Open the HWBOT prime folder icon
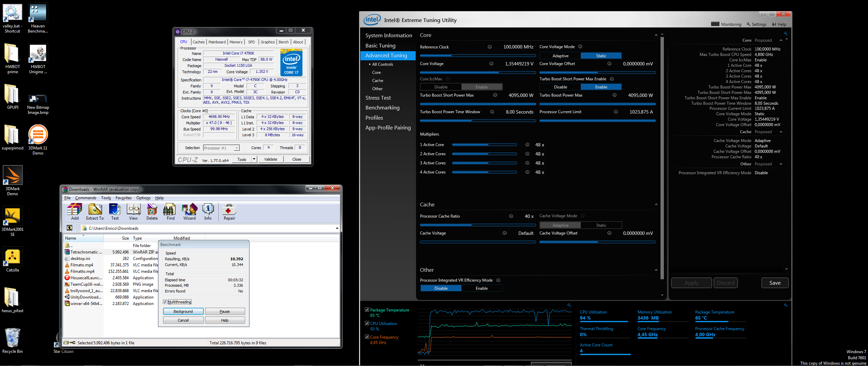The height and width of the screenshot is (366, 868). pyautogui.click(x=13, y=59)
